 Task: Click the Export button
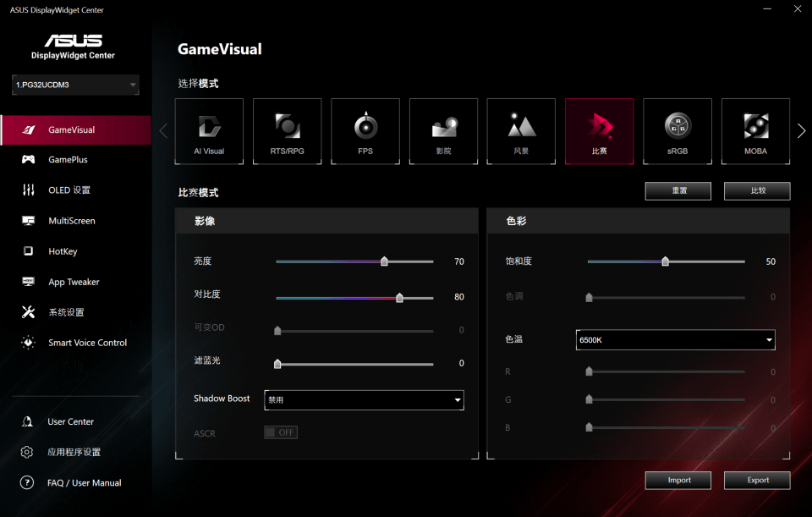[757, 481]
